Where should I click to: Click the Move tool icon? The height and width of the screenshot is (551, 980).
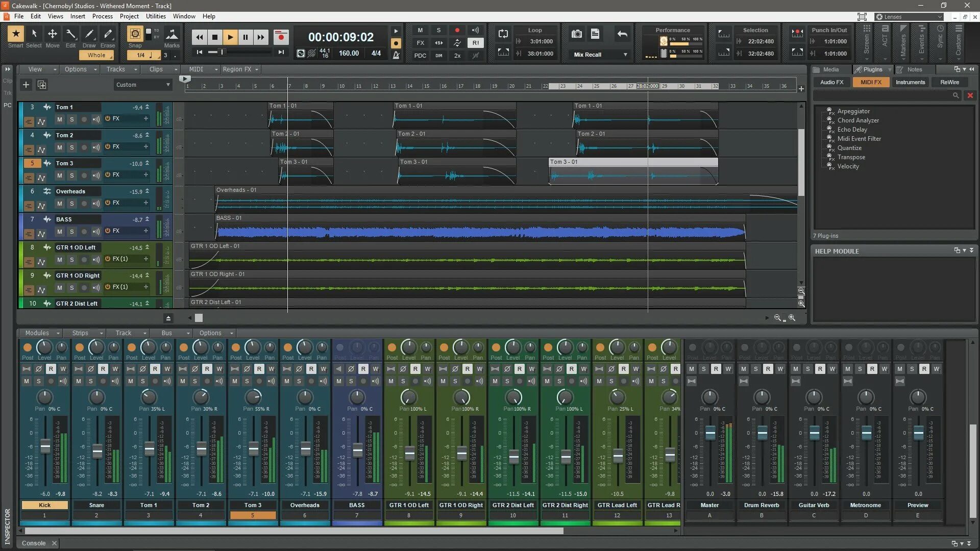[x=52, y=35]
